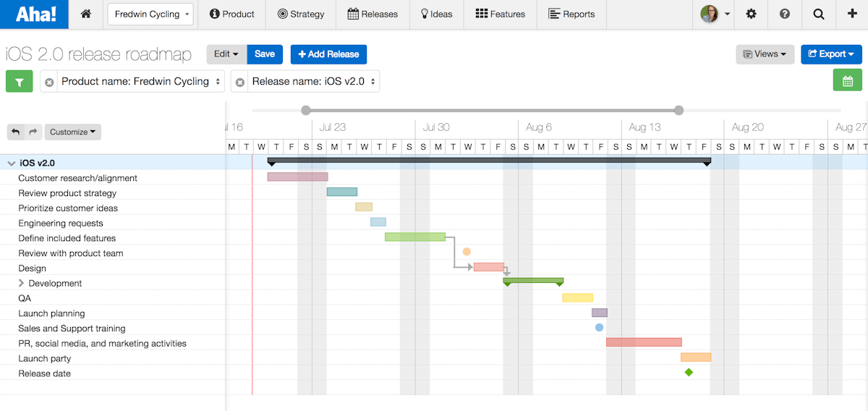Click the undo arrow icon
868x411 pixels.
[x=16, y=132]
